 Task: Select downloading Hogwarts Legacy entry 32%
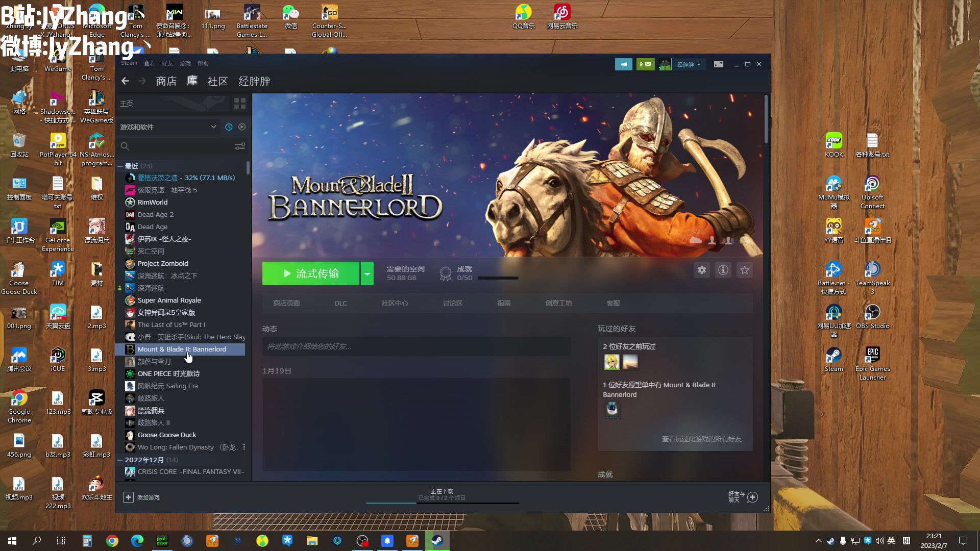click(186, 178)
